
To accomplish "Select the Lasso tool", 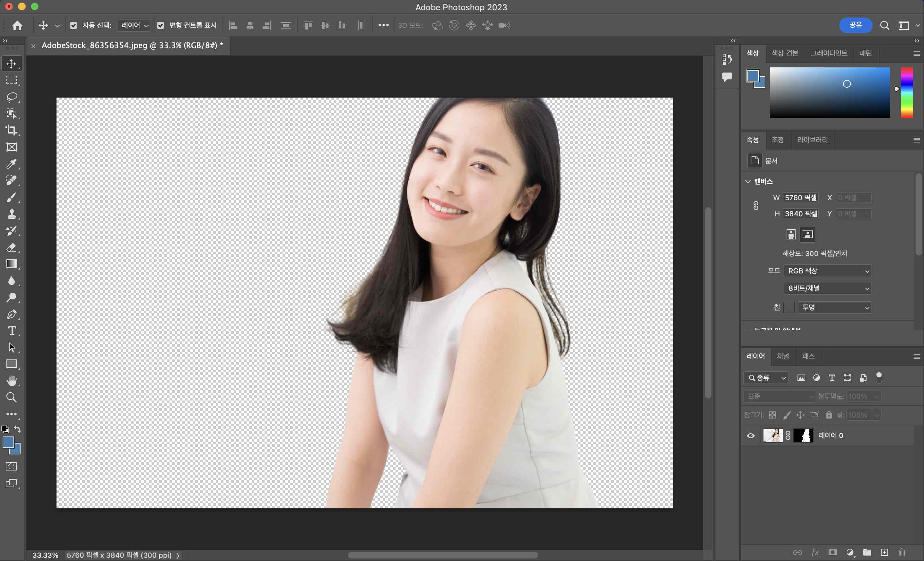I will tap(12, 97).
